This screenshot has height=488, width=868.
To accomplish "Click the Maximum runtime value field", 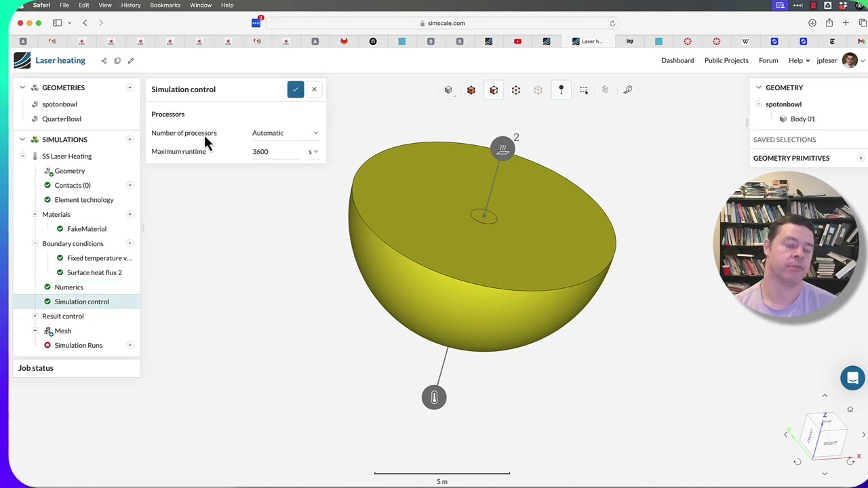I will (277, 152).
